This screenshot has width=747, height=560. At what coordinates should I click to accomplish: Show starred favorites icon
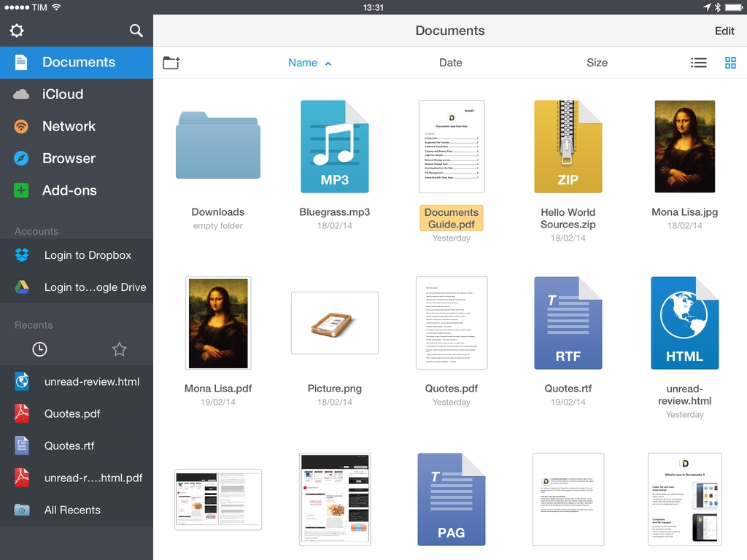coord(119,349)
